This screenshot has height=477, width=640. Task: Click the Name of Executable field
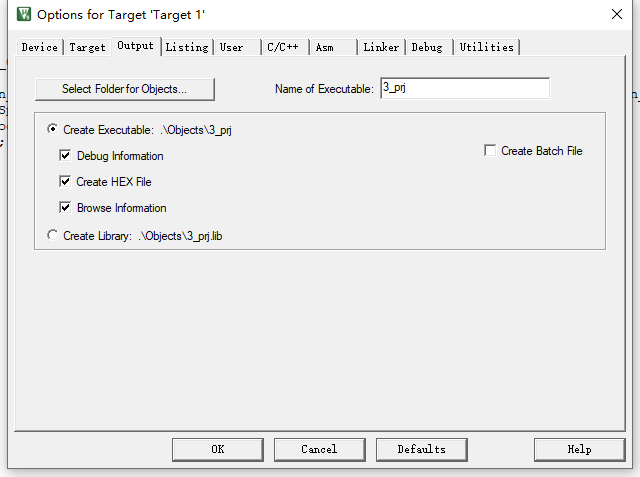pyautogui.click(x=465, y=88)
